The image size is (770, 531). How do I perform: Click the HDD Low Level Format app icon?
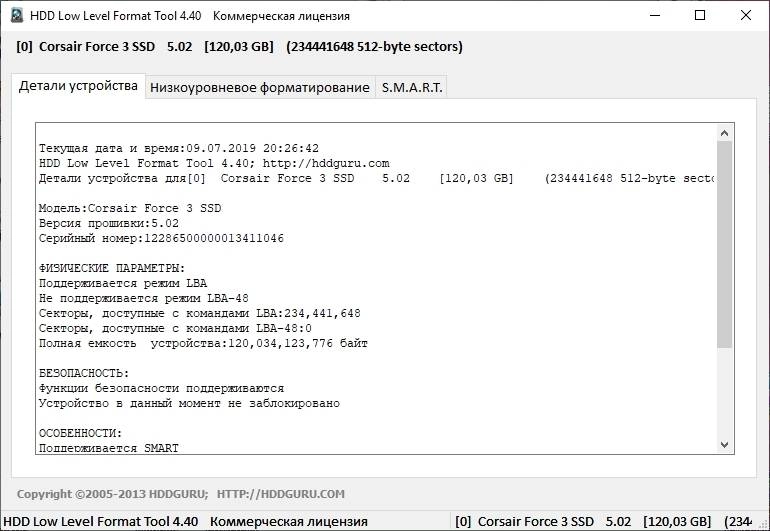click(x=17, y=15)
